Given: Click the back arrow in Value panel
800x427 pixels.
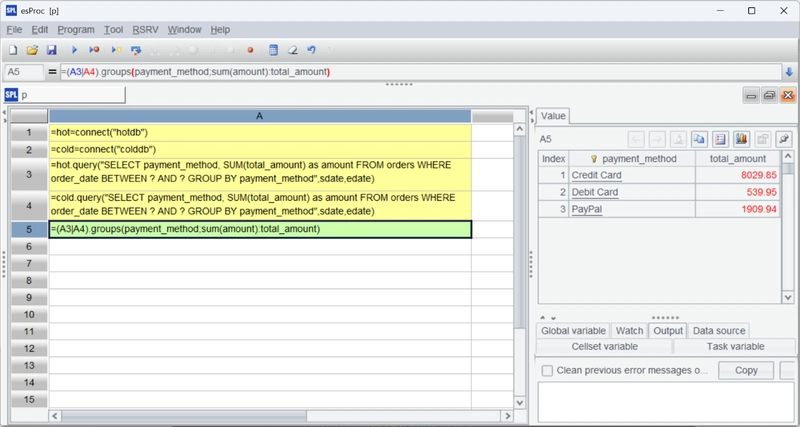Looking at the screenshot, I should [x=636, y=139].
